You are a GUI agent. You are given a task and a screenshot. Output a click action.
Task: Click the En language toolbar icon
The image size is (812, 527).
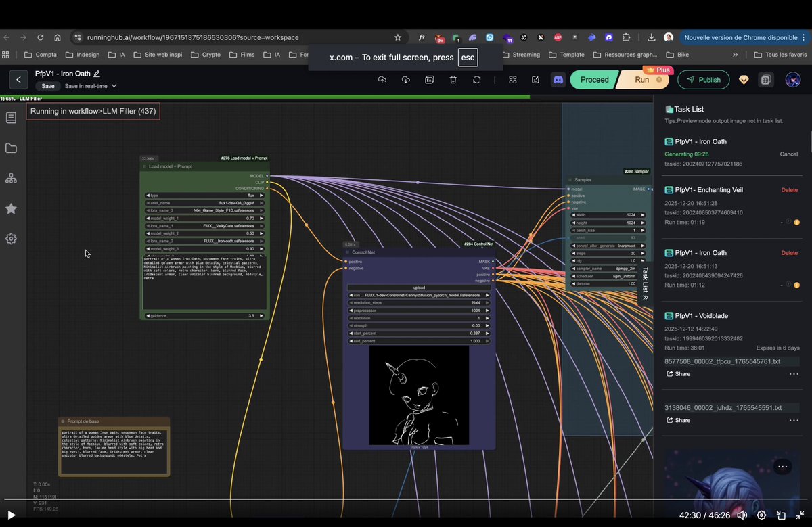tap(430, 80)
